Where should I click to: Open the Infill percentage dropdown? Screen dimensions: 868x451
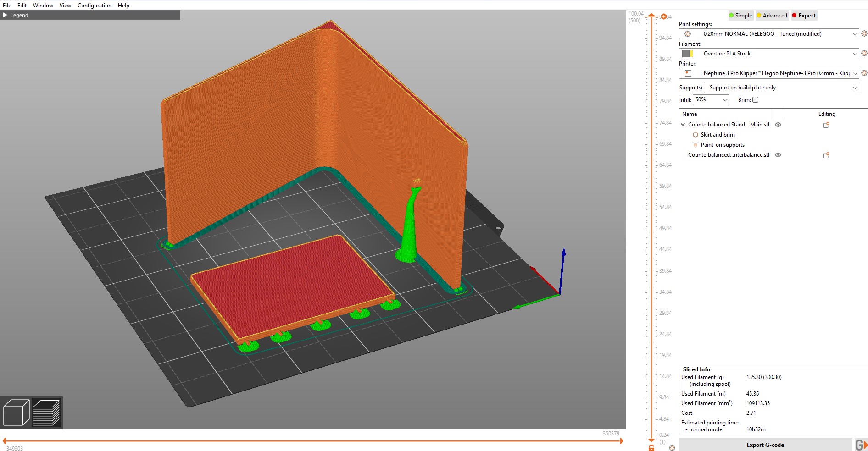711,100
